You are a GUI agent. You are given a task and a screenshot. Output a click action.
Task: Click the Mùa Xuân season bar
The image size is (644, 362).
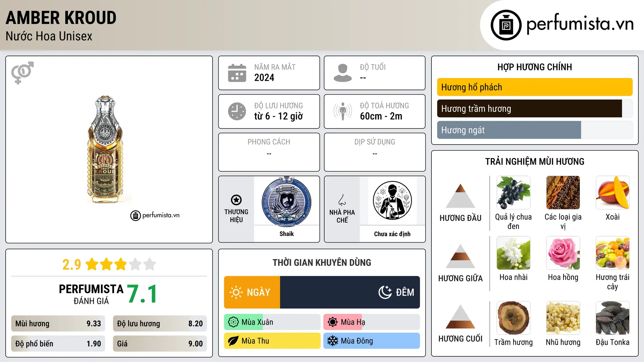tap(272, 322)
